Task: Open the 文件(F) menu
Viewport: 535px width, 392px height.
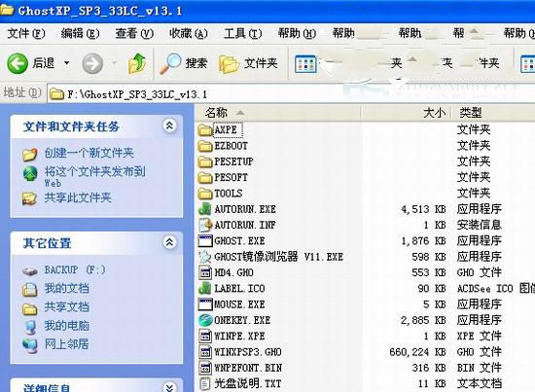Action: 26,33
